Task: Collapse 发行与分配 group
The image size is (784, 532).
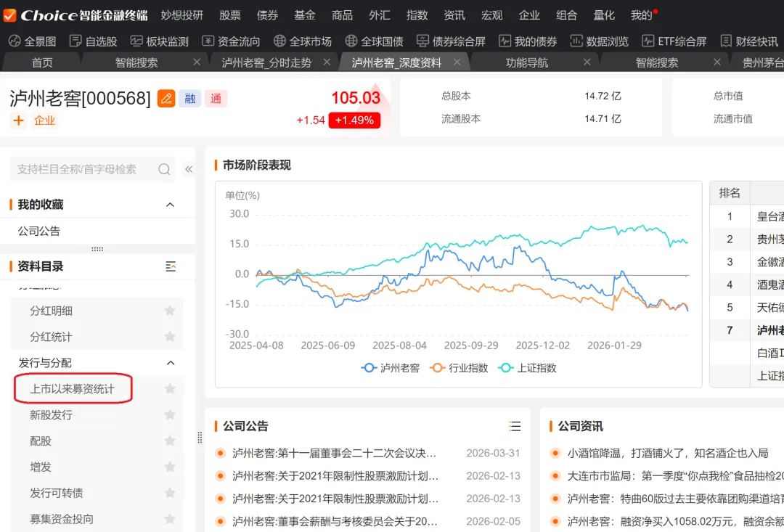Action: click(171, 363)
